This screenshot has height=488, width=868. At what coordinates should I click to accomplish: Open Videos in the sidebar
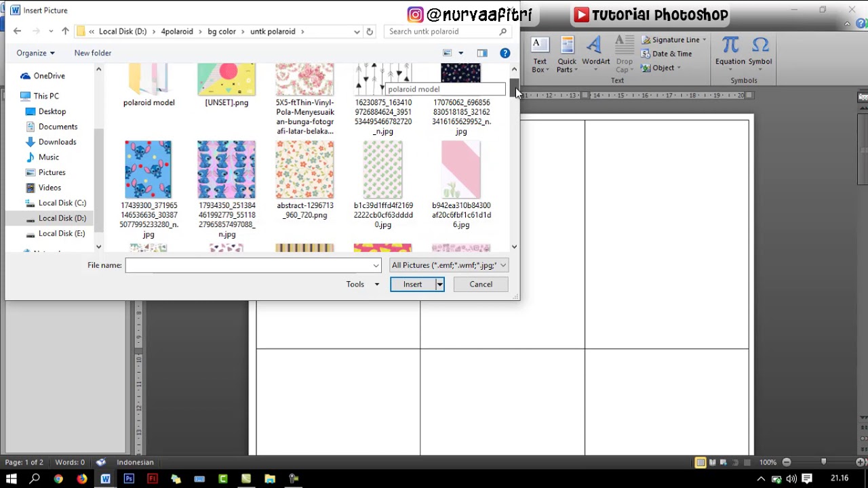click(x=50, y=188)
